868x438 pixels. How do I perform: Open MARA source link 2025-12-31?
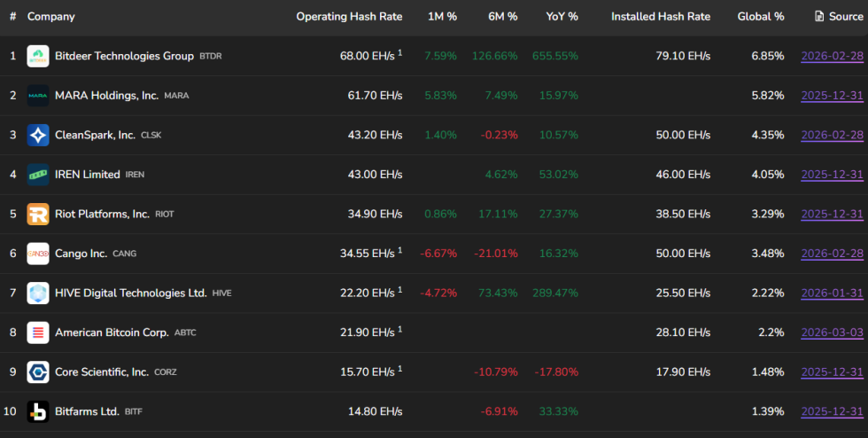pyautogui.click(x=832, y=96)
